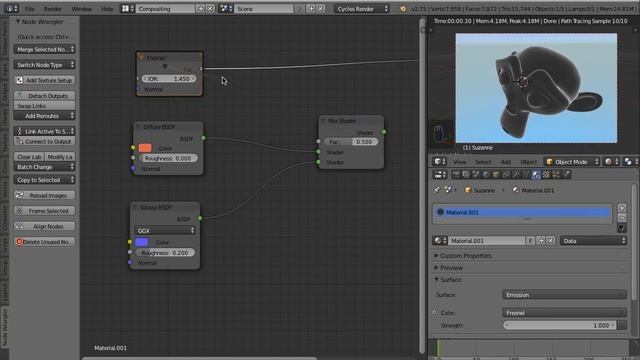This screenshot has width=640, height=360.
Task: Click Delete Unused Nodes button
Action: pos(44,242)
